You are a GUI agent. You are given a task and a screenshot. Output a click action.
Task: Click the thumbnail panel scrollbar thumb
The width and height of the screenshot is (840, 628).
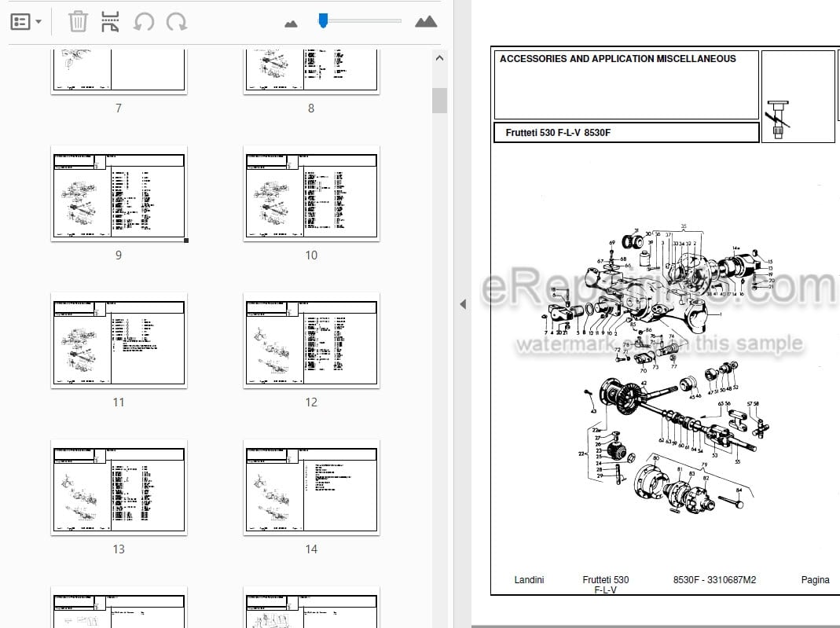(x=440, y=100)
